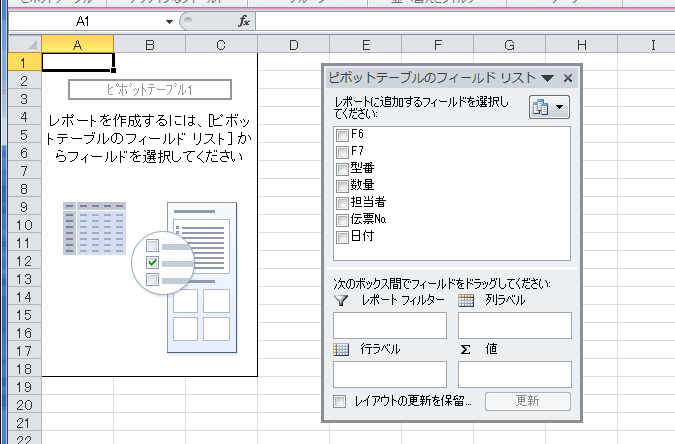Click the ピボットテーブル1 placeholder label
This screenshot has height=444, width=675.
tap(149, 89)
